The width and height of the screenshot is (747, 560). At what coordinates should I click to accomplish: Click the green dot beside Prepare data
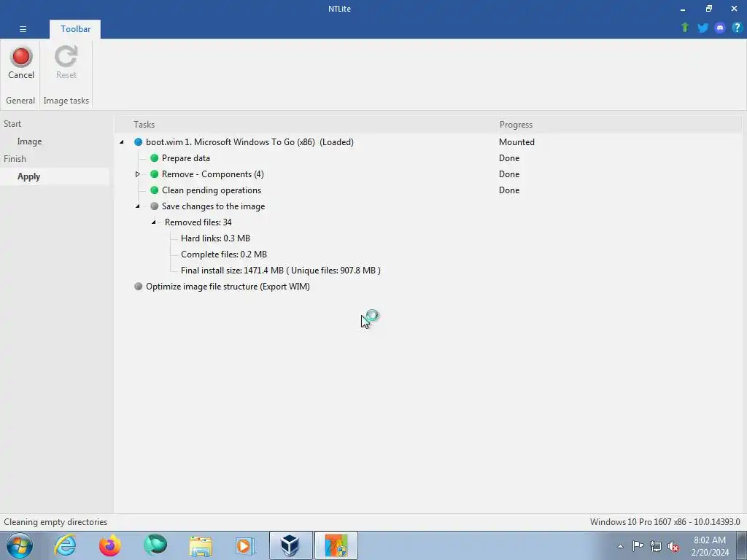coord(155,158)
